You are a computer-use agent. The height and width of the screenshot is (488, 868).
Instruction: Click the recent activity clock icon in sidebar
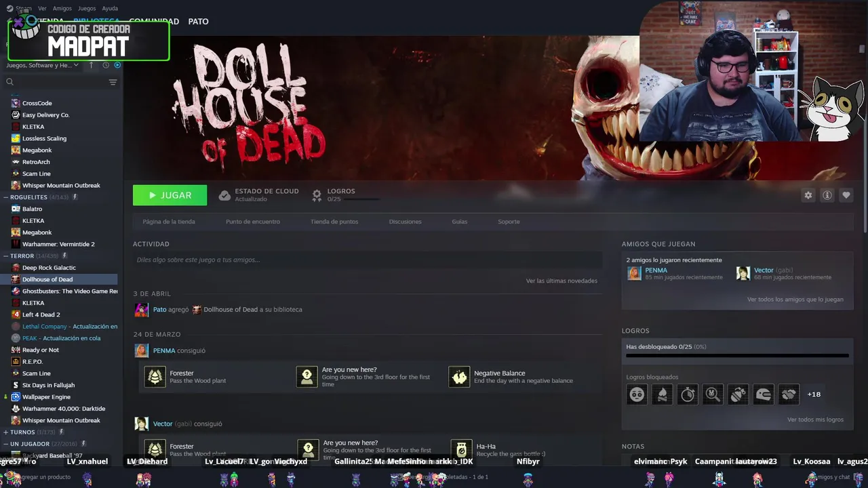(106, 65)
